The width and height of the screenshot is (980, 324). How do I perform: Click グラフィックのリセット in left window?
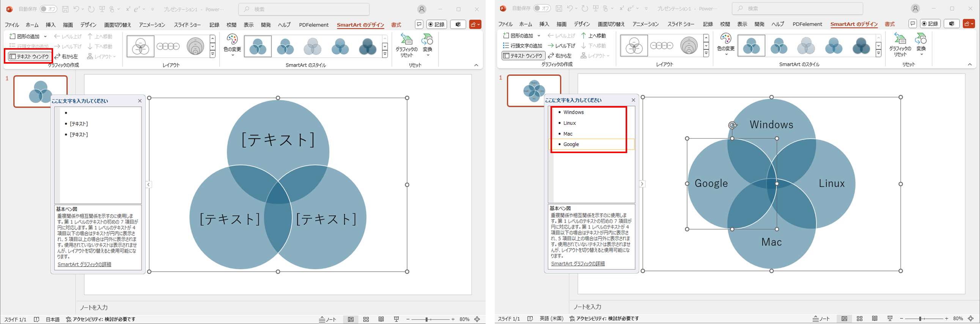point(406,45)
